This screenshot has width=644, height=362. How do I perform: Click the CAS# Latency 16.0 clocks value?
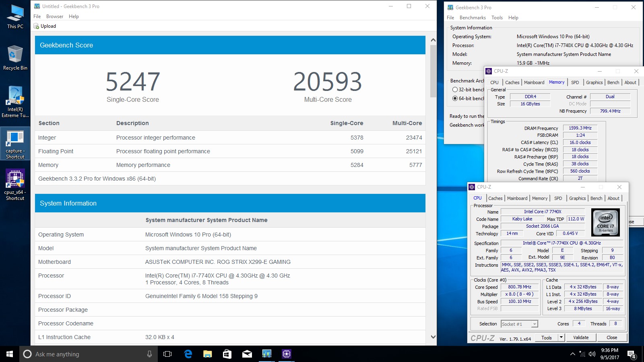(580, 142)
